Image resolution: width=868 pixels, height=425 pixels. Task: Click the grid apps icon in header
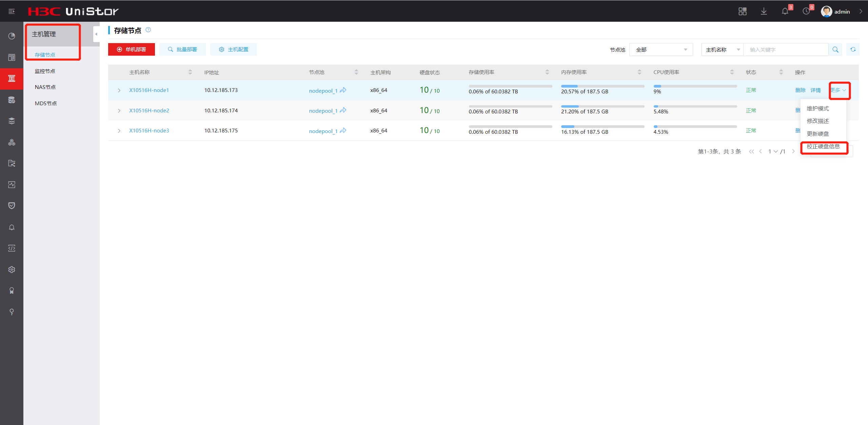743,12
